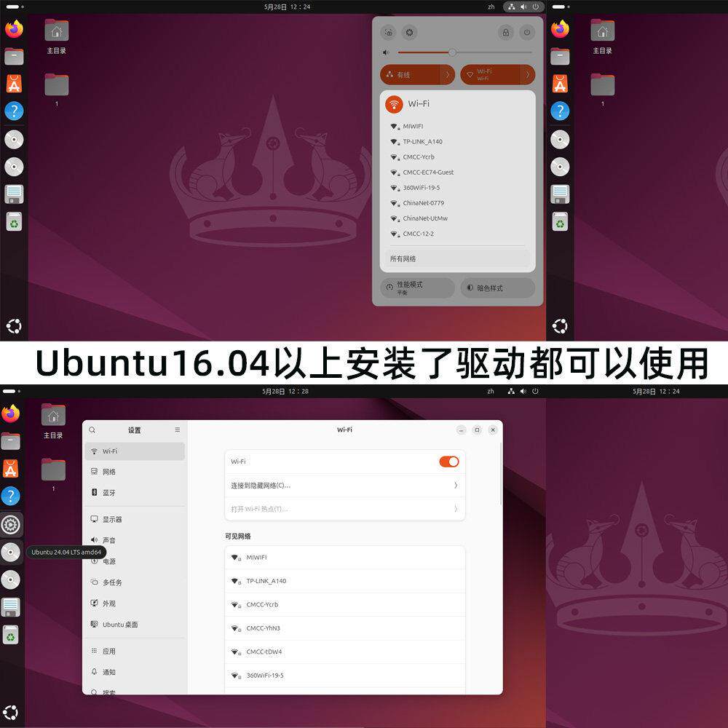Open Firefox in the Settings-window desktop's dock
The image size is (728, 728).
pyautogui.click(x=11, y=414)
